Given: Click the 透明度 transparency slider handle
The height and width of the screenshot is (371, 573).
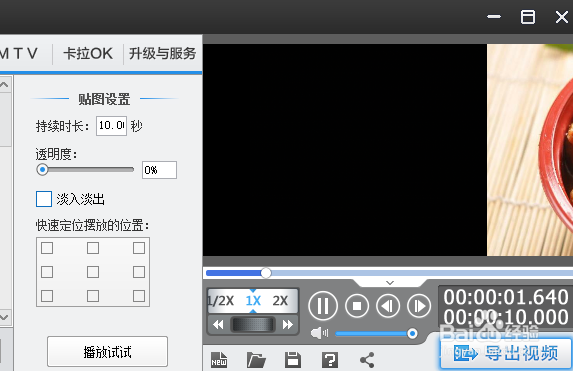Looking at the screenshot, I should pyautogui.click(x=42, y=170).
